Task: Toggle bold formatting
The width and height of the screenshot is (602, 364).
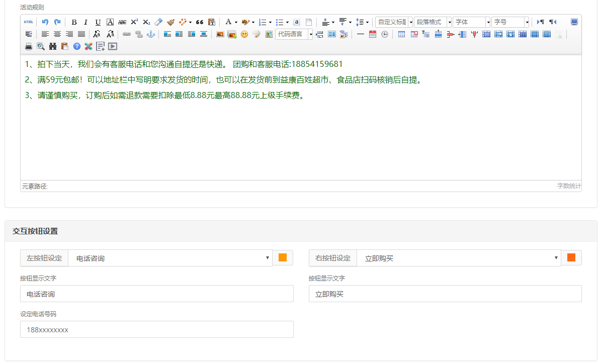Action: tap(74, 22)
